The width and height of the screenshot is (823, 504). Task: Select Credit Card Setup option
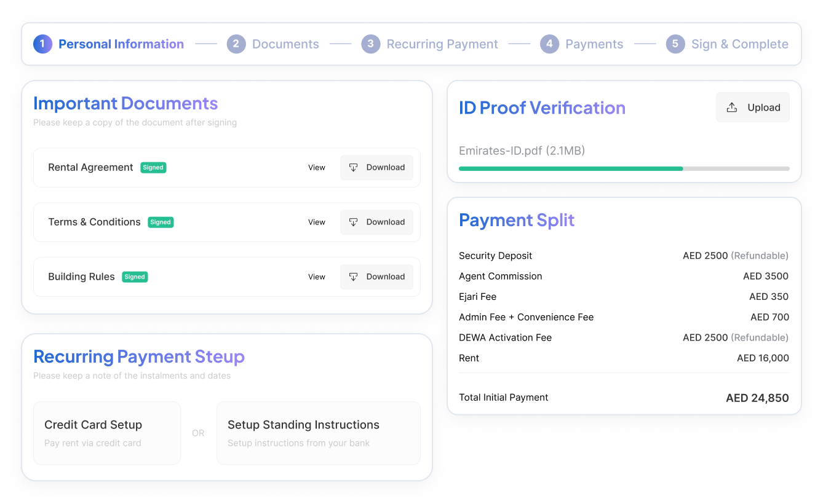tap(107, 433)
